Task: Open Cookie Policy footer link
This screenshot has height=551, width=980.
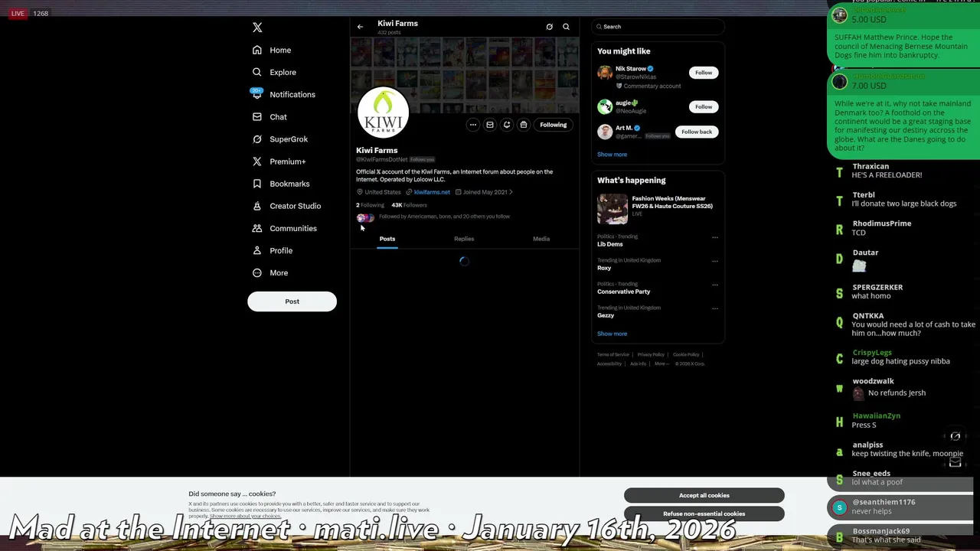Action: (686, 354)
